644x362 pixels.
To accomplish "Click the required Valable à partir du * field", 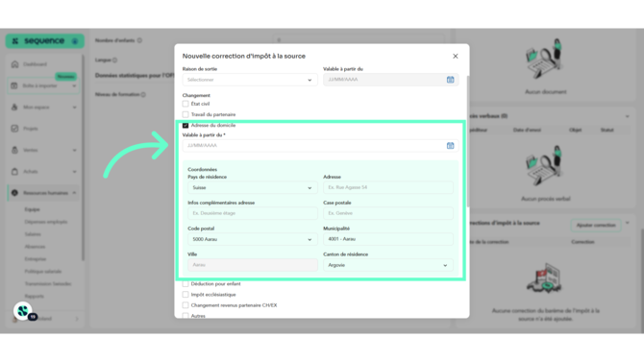I will (x=320, y=146).
